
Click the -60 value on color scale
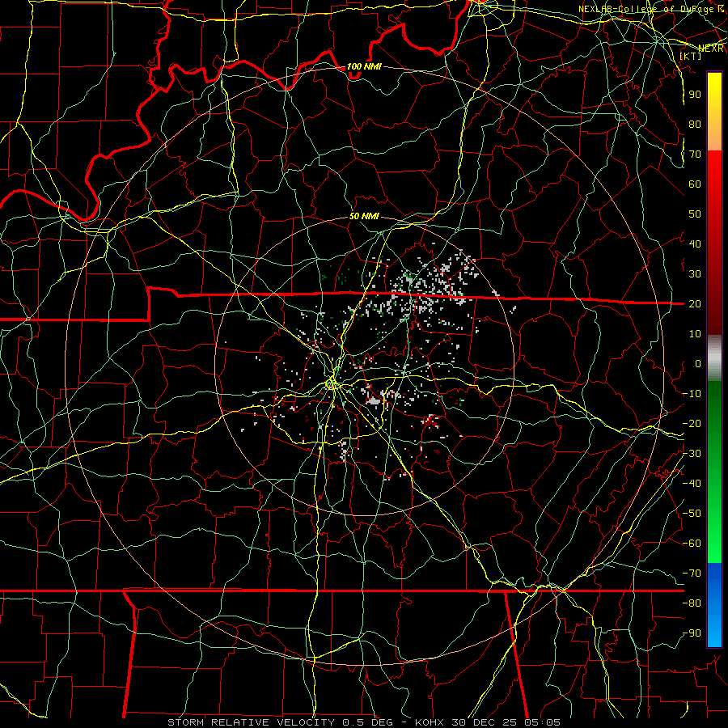tap(692, 544)
